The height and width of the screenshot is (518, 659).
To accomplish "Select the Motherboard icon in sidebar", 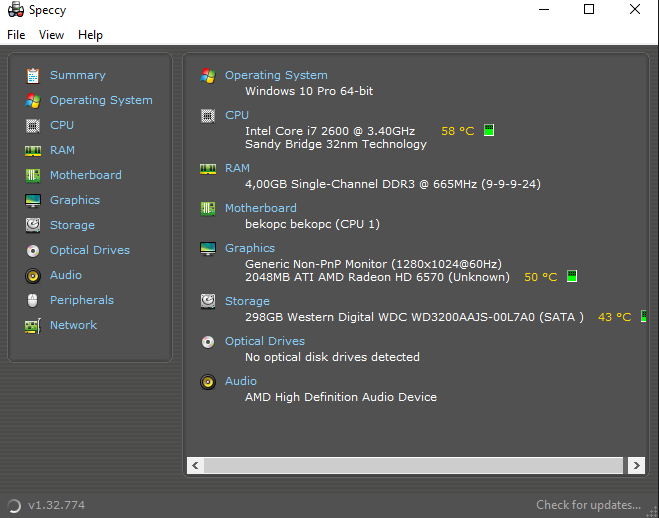I will pos(33,175).
